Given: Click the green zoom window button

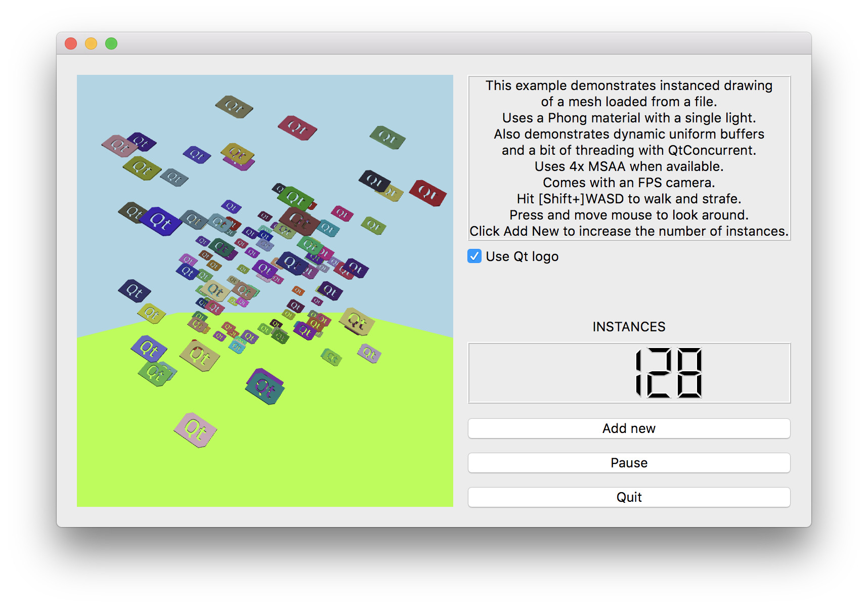Looking at the screenshot, I should click(x=111, y=44).
